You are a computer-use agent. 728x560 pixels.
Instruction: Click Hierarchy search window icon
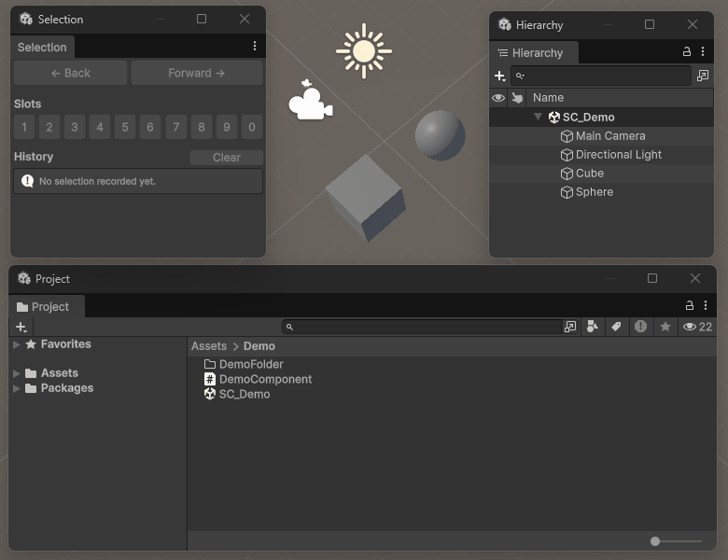pos(703,76)
